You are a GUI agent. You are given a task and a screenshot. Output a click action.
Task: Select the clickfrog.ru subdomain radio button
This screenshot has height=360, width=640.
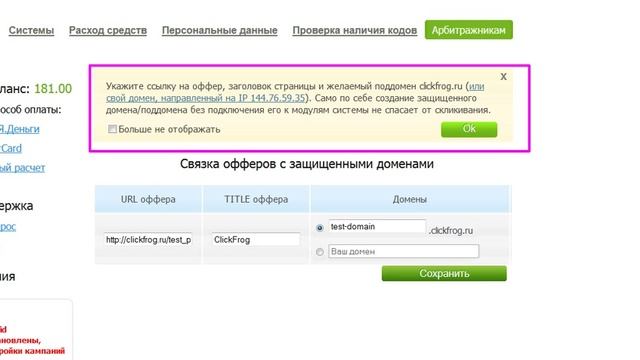[x=320, y=228]
